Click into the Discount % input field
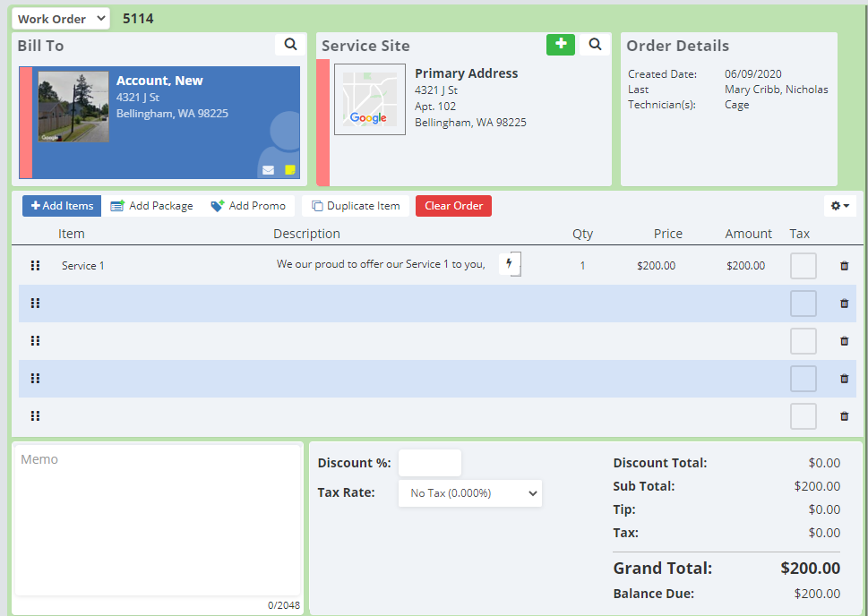868x616 pixels. [x=429, y=463]
